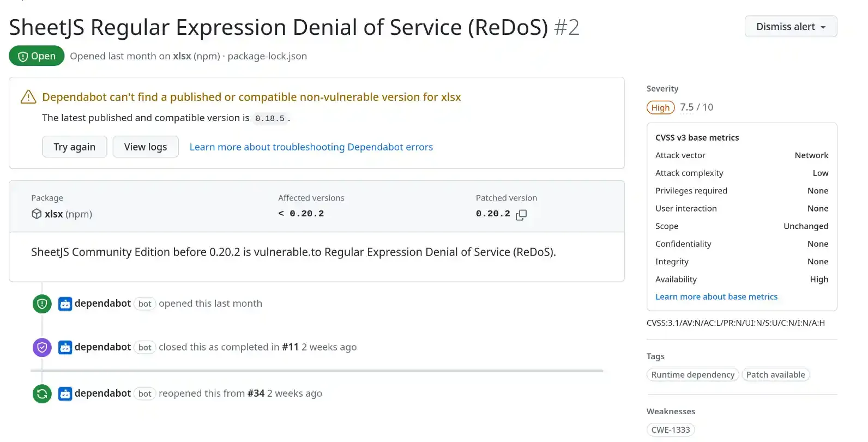Click the Patch available tag
Screen dimensions: 868x442
(775, 375)
